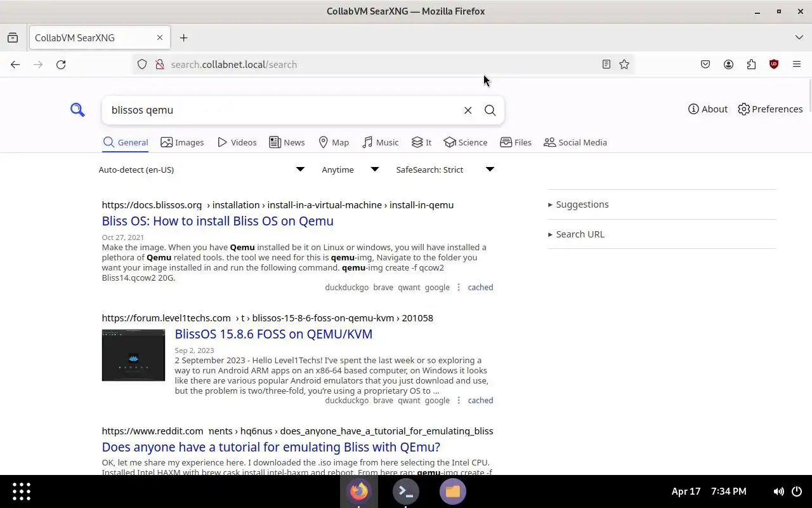Open result menu dots for docs.blissos.org result
This screenshot has width=812, height=508.
(459, 288)
